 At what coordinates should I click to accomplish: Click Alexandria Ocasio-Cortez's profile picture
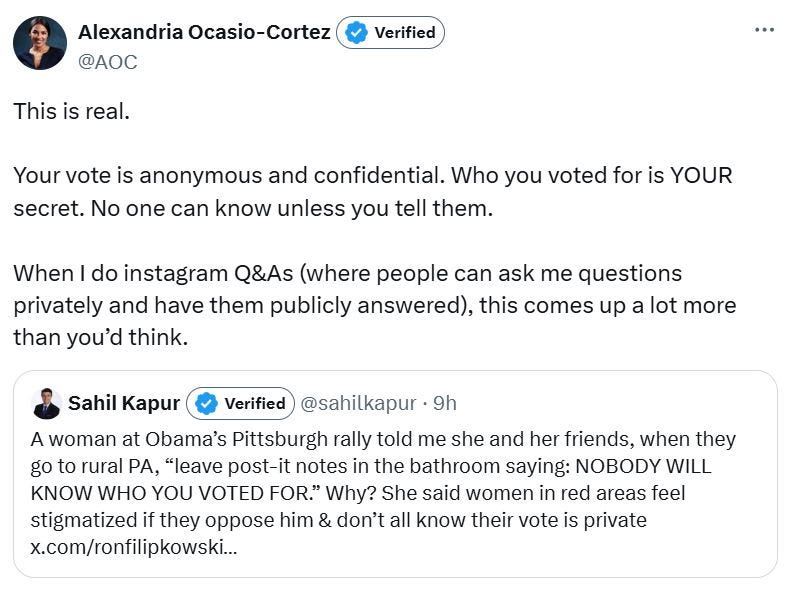[x=39, y=43]
